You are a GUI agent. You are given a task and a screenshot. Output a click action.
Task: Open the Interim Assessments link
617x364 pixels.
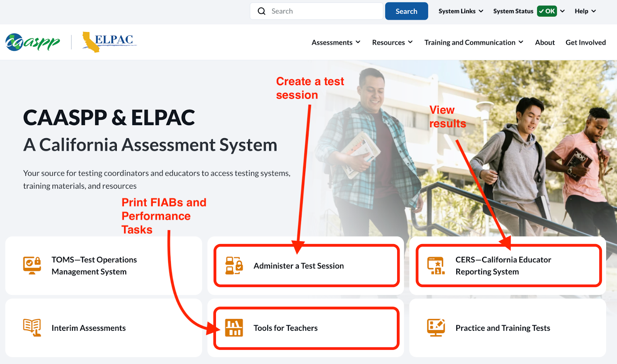[x=104, y=328]
